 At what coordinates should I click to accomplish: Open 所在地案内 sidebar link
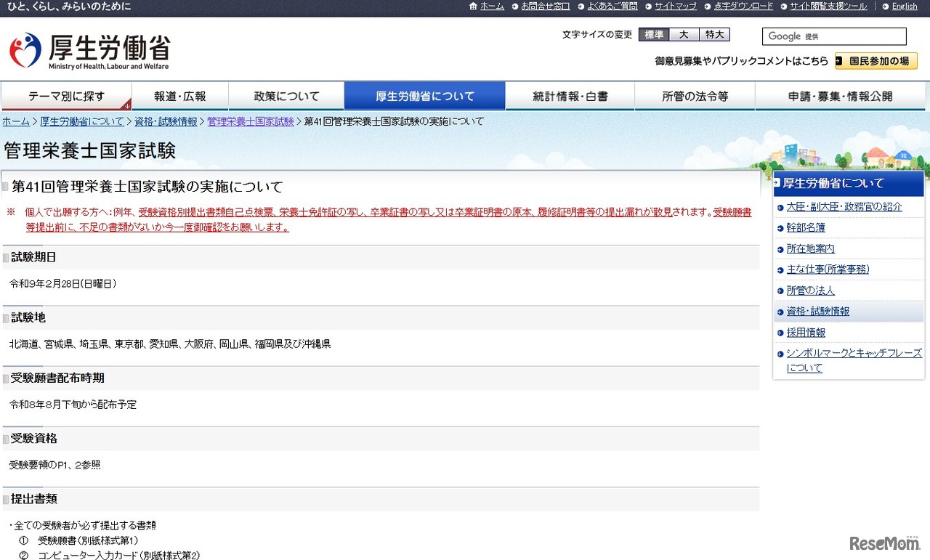[x=810, y=248]
